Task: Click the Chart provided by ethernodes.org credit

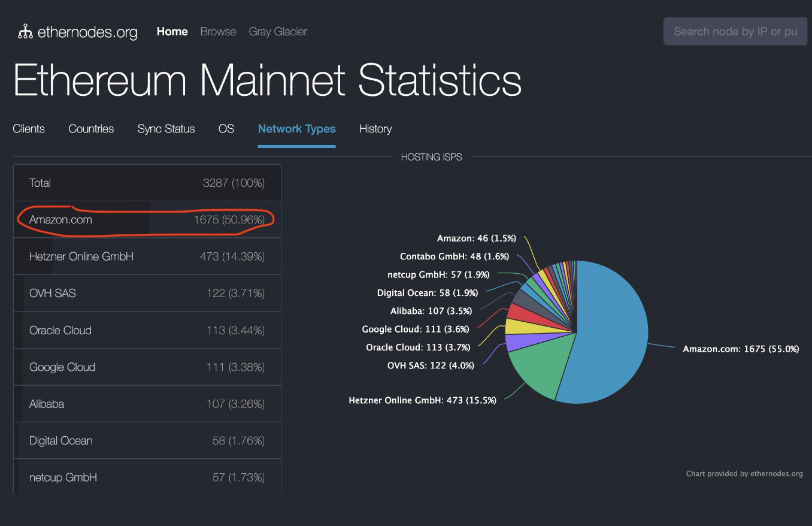Action: (x=744, y=474)
